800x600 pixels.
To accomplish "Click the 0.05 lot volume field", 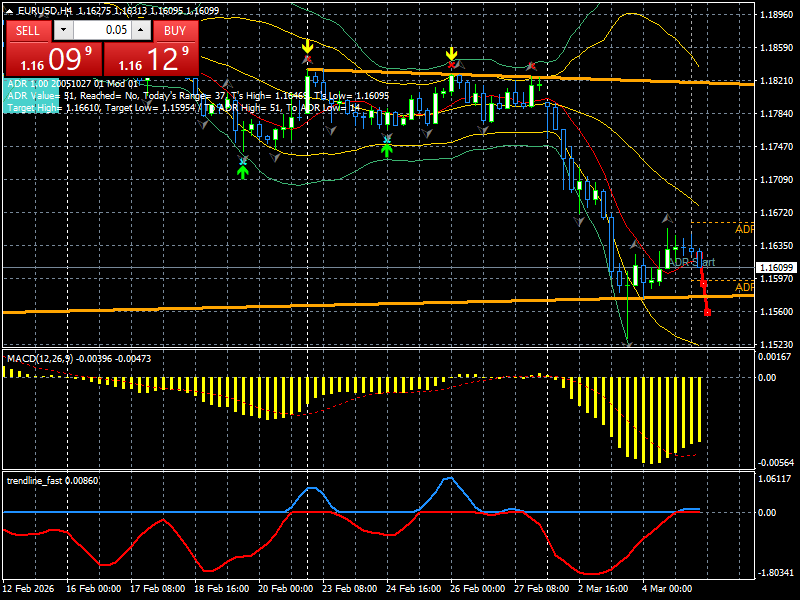I will click(102, 30).
